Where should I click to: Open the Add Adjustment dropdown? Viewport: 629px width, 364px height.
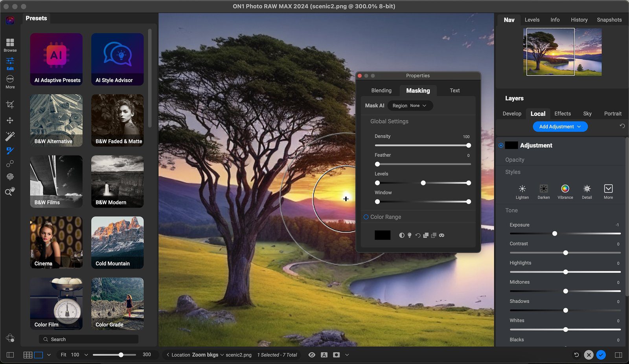(560, 126)
